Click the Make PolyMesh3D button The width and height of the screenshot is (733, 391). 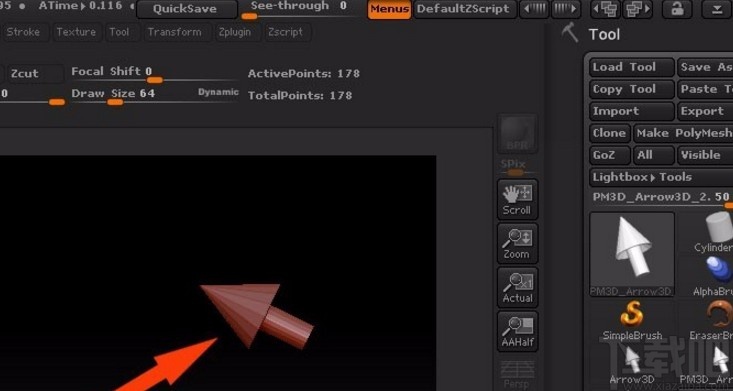click(x=683, y=133)
